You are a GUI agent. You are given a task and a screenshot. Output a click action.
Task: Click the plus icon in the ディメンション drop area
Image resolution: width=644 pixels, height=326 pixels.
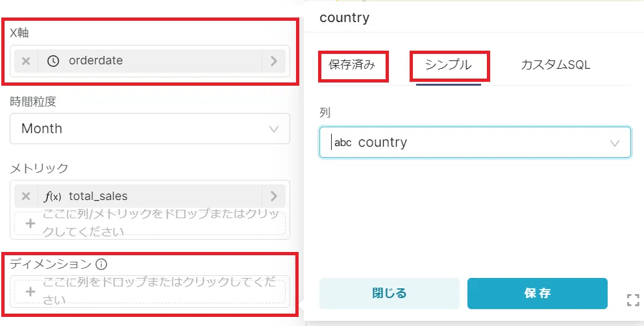[x=30, y=292]
